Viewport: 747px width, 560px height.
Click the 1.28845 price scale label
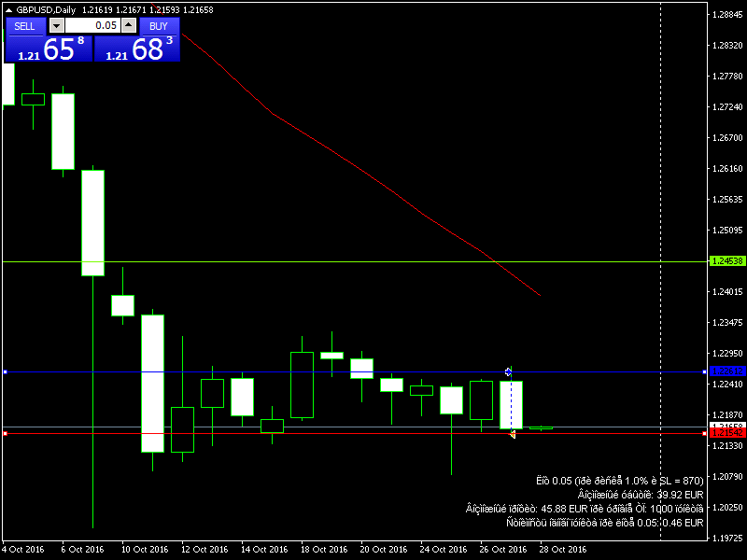(727, 15)
